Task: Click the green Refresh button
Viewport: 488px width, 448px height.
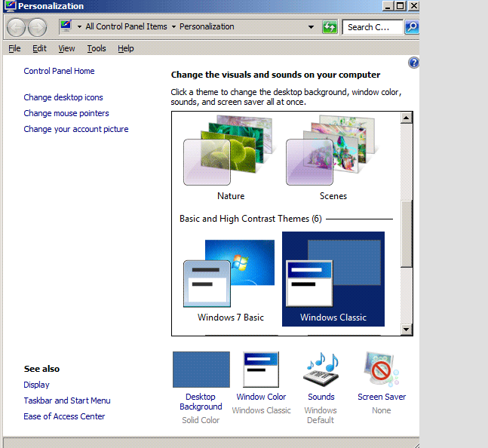Action: [330, 27]
